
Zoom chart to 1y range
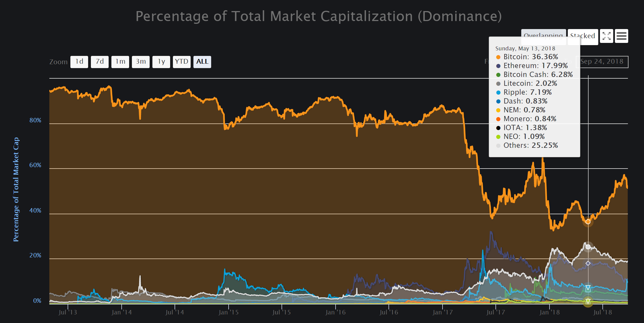161,62
